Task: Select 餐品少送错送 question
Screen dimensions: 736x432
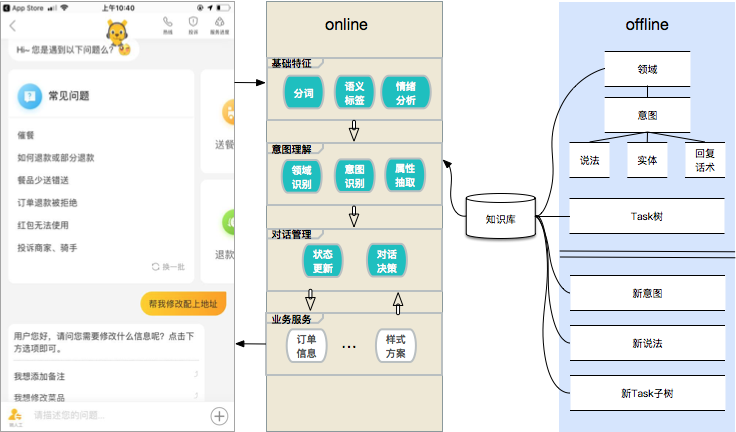Action: coord(43,180)
